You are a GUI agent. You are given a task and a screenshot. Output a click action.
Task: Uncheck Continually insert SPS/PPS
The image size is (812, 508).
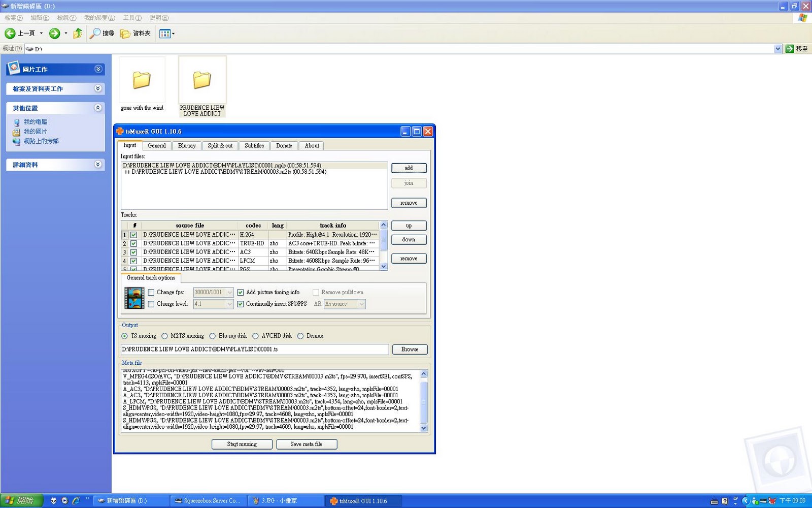click(x=241, y=304)
